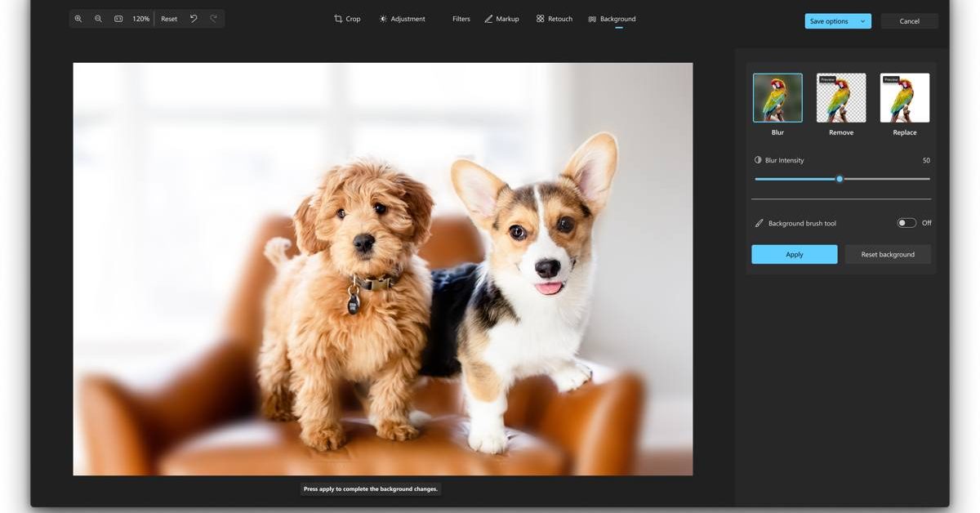
Task: Choose the Remove background thumbnail
Action: [841, 98]
